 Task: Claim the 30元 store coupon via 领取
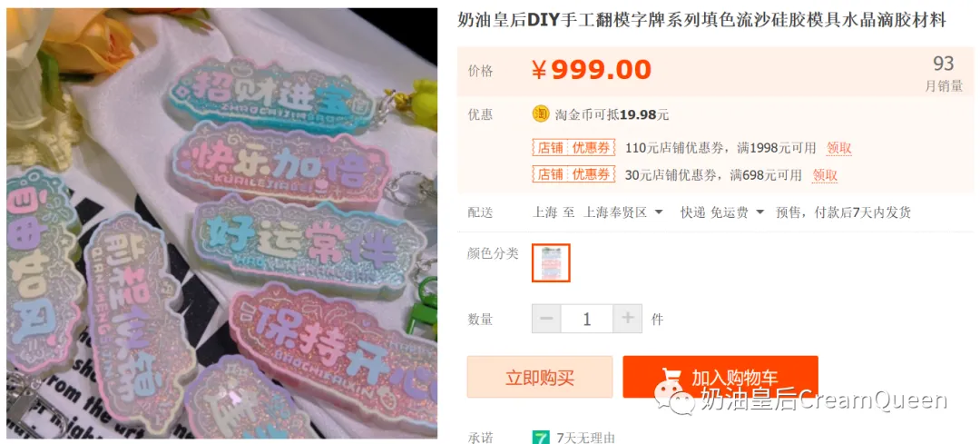(824, 175)
